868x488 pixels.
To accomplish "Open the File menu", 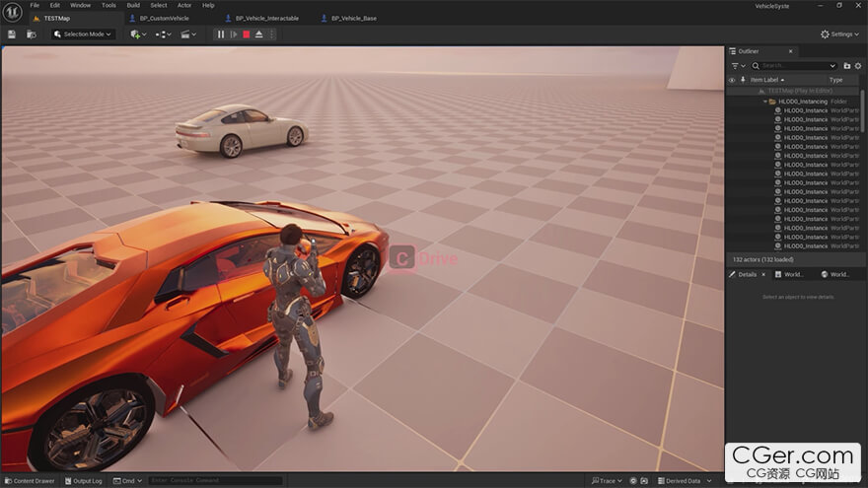I will pos(35,5).
